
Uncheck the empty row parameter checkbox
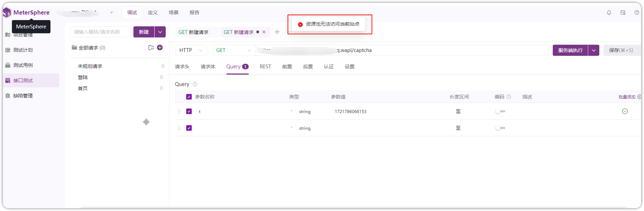click(189, 128)
